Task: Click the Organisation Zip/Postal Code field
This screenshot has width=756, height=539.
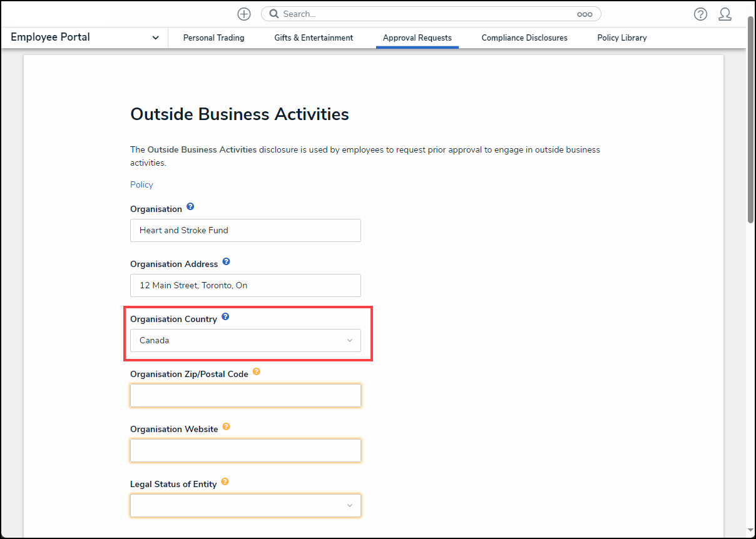Action: [245, 396]
